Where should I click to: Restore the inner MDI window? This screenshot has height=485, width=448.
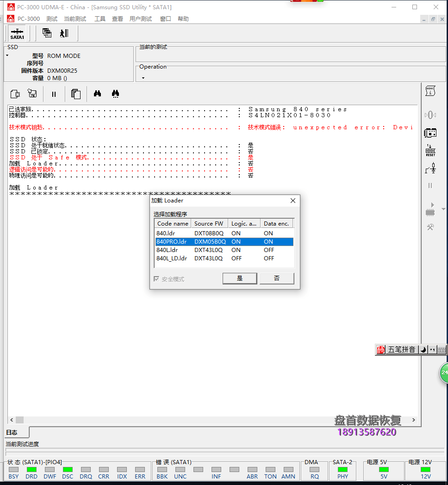tap(433, 19)
